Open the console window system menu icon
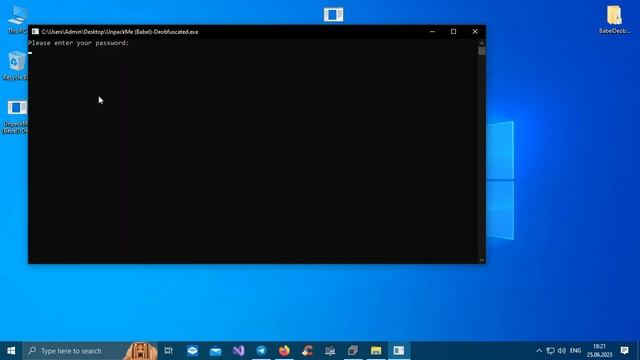Viewport: 640px width, 360px height. [x=35, y=31]
